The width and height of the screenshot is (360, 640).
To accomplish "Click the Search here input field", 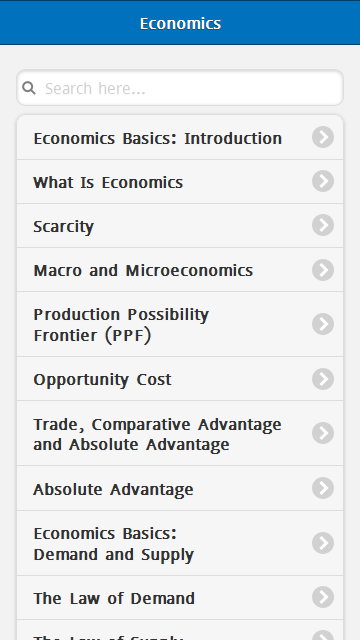I will pyautogui.click(x=180, y=88).
